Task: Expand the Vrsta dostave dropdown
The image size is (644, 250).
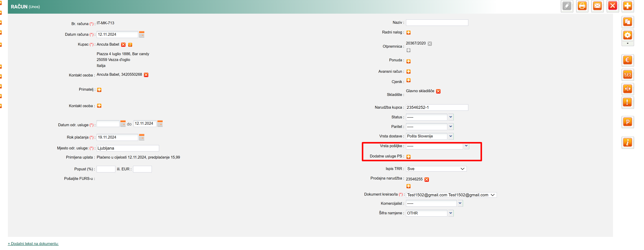Action: click(x=451, y=136)
